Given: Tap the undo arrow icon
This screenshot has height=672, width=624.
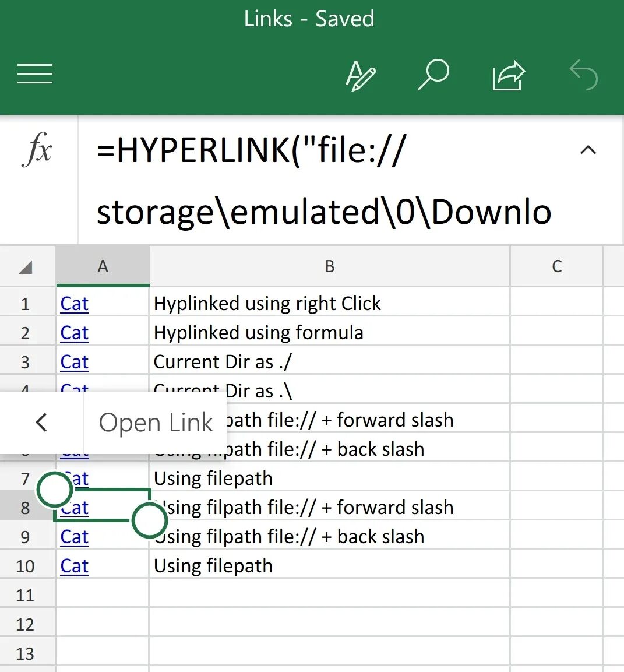Looking at the screenshot, I should click(x=584, y=76).
